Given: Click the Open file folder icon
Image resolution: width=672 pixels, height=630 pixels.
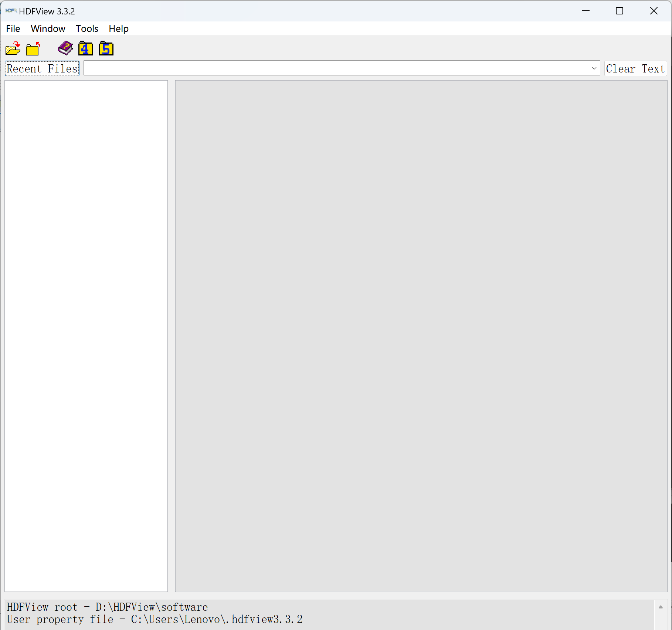Looking at the screenshot, I should [x=13, y=48].
